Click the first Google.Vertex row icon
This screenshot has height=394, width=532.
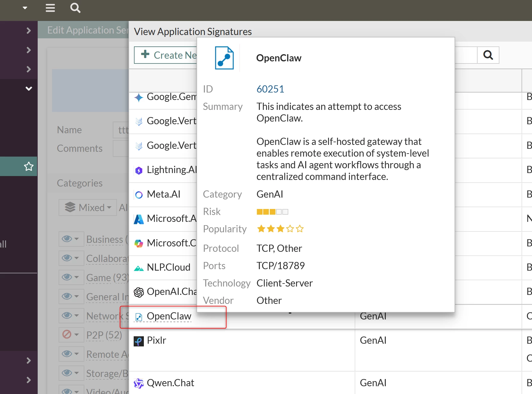[x=138, y=121]
